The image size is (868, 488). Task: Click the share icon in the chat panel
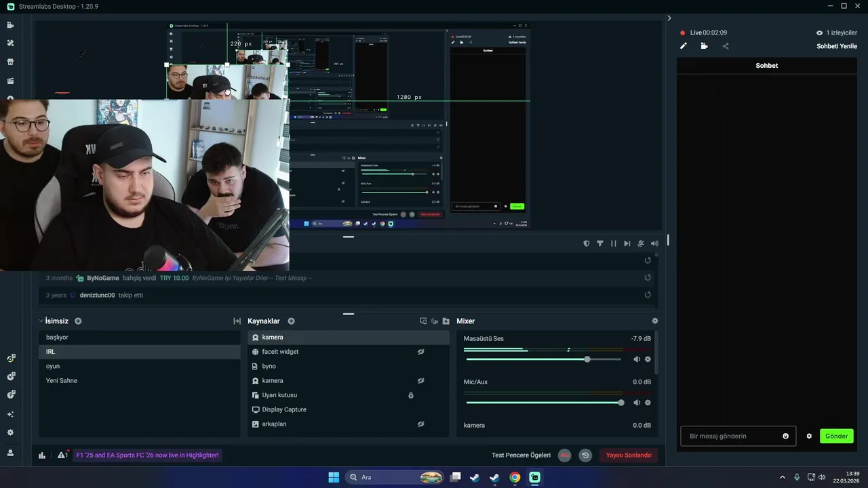pos(726,46)
